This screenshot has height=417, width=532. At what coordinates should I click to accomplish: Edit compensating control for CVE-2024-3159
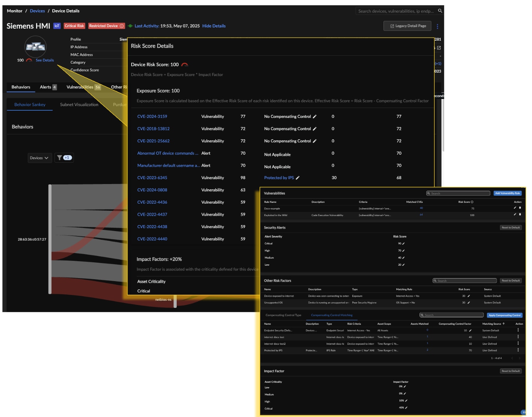[315, 117]
